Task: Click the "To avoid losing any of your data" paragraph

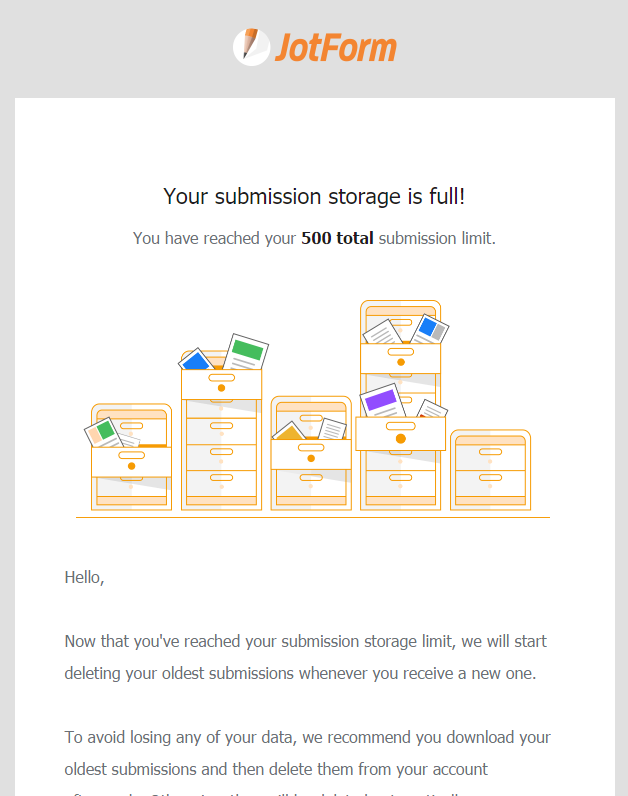Action: [x=307, y=737]
